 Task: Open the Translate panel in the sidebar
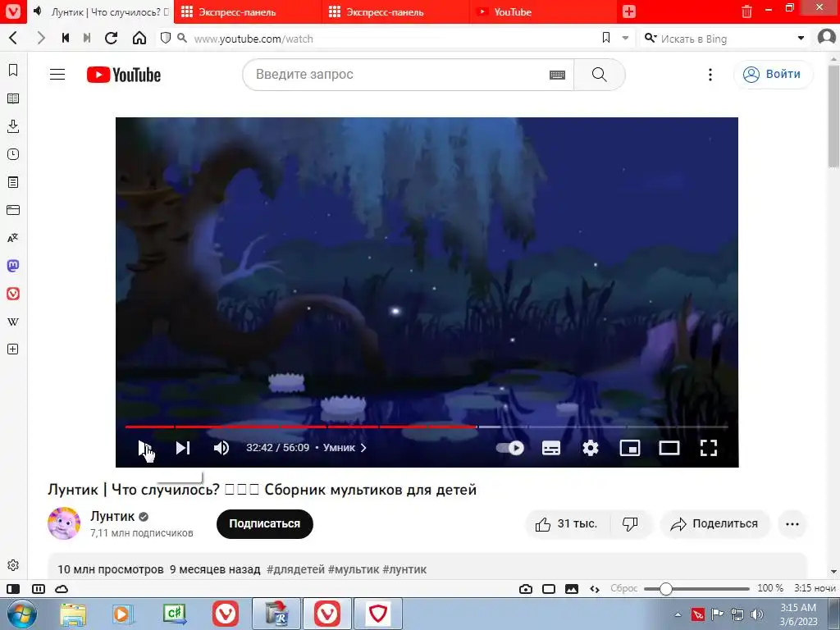tap(13, 238)
